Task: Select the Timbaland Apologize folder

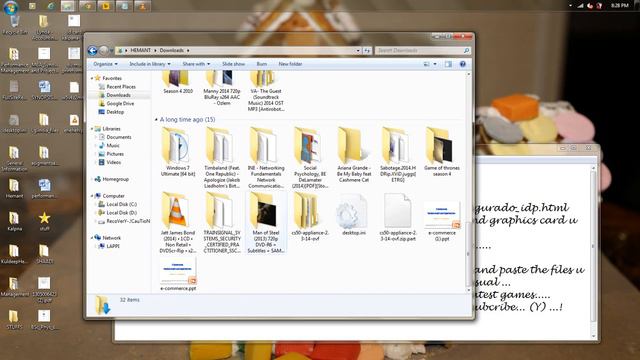Action: click(x=222, y=158)
